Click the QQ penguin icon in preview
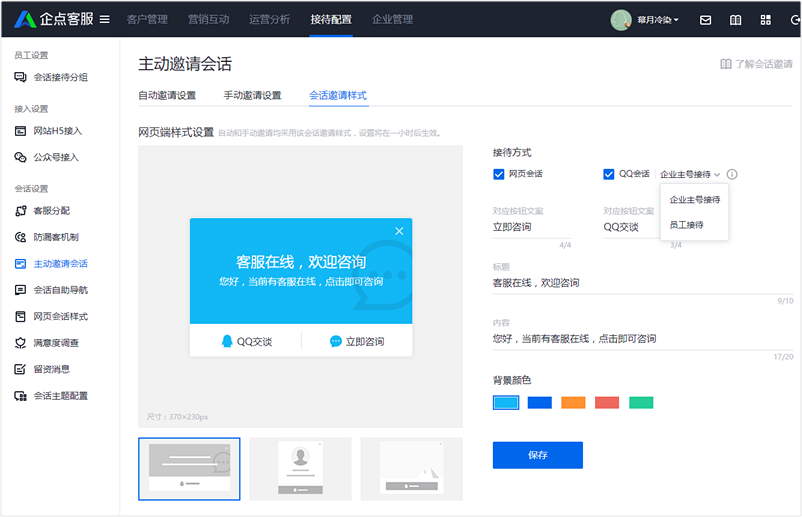Screen dimensions: 802x517 point(227,341)
